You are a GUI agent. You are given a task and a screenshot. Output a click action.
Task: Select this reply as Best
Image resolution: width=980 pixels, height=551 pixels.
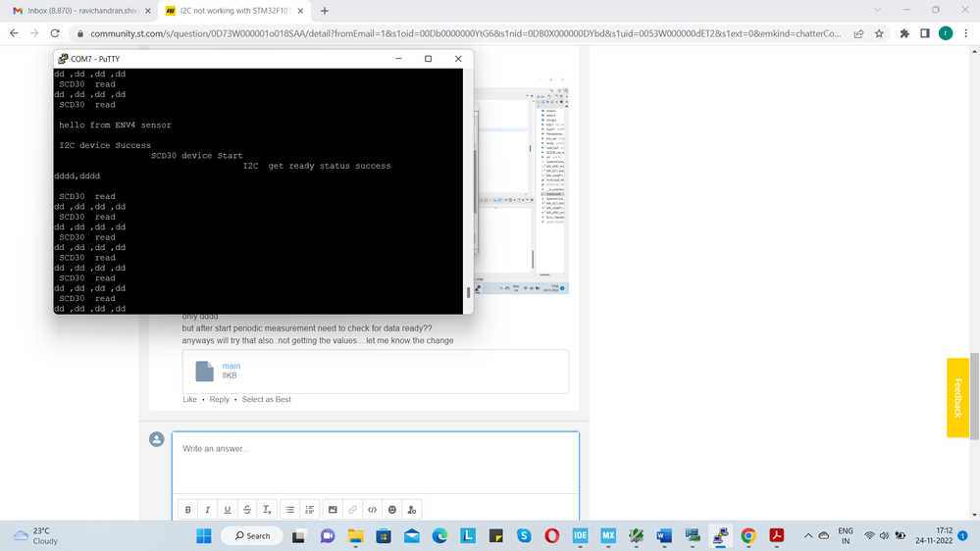click(x=266, y=399)
